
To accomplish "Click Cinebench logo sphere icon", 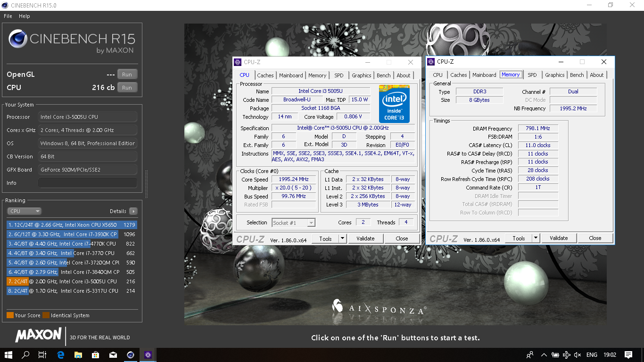I will pyautogui.click(x=18, y=39).
